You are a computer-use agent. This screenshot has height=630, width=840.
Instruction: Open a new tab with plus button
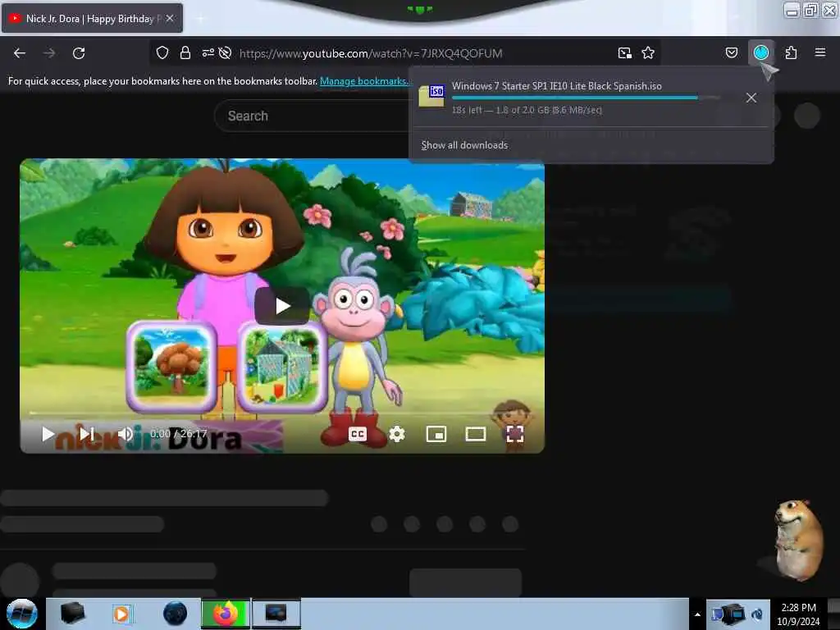click(x=200, y=18)
